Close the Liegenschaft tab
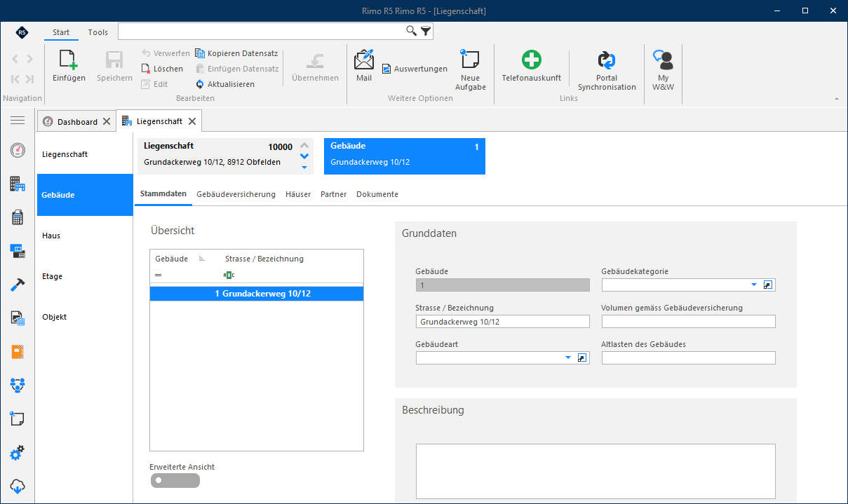Image resolution: width=848 pixels, height=504 pixels. click(191, 121)
